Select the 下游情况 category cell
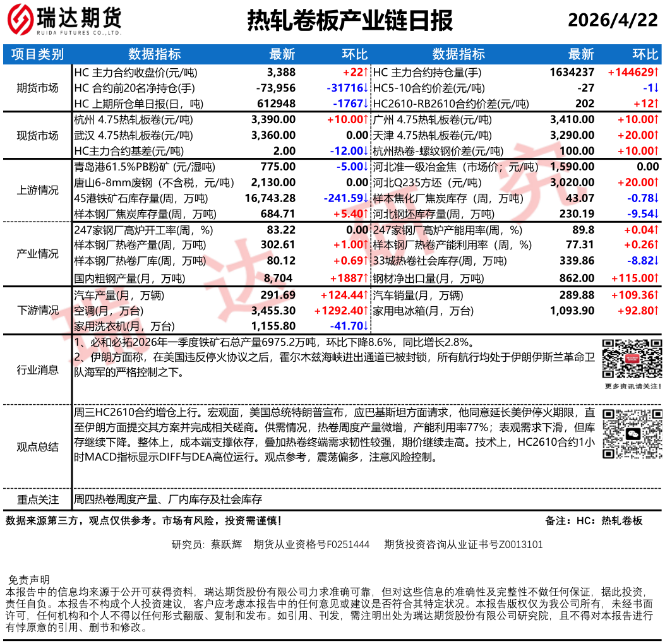The width and height of the screenshot is (665, 644). coord(37,310)
